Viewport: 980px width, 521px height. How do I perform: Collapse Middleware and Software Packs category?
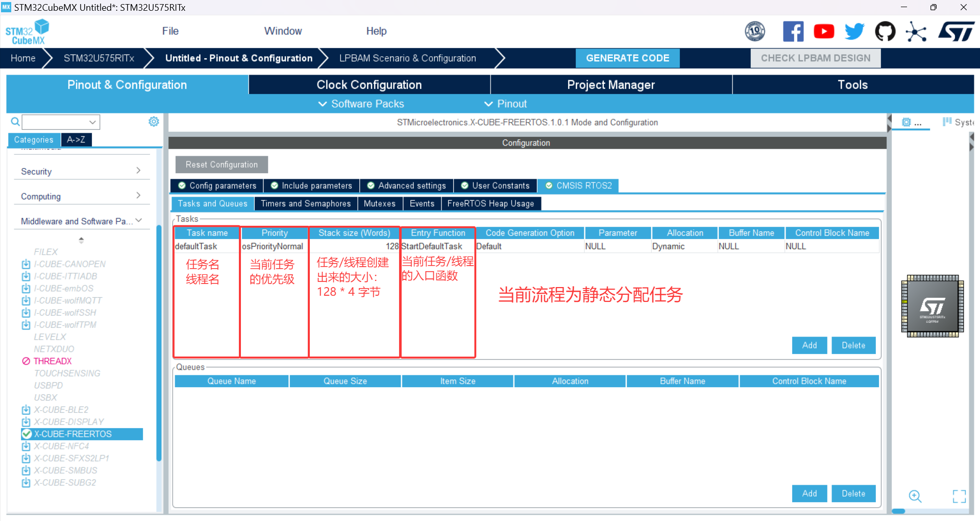pyautogui.click(x=81, y=221)
